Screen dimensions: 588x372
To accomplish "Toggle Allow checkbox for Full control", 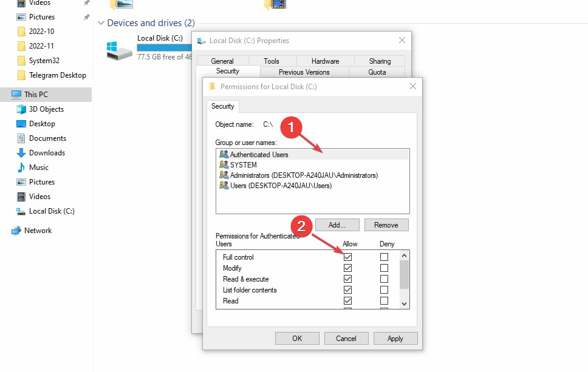I will coord(347,257).
